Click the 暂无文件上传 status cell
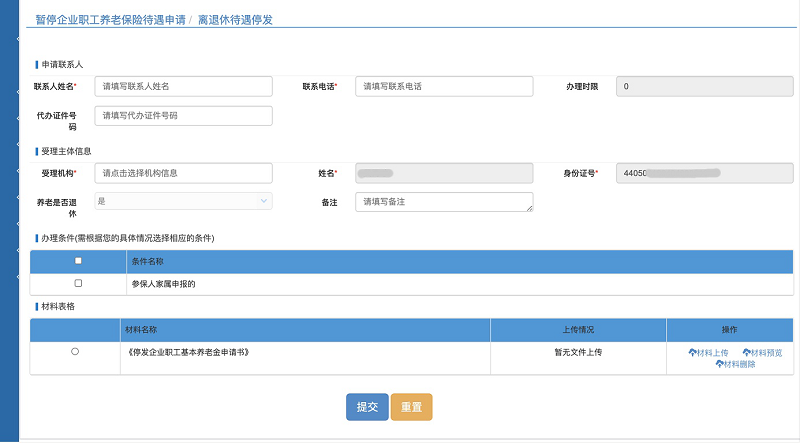800x443 pixels. [578, 353]
